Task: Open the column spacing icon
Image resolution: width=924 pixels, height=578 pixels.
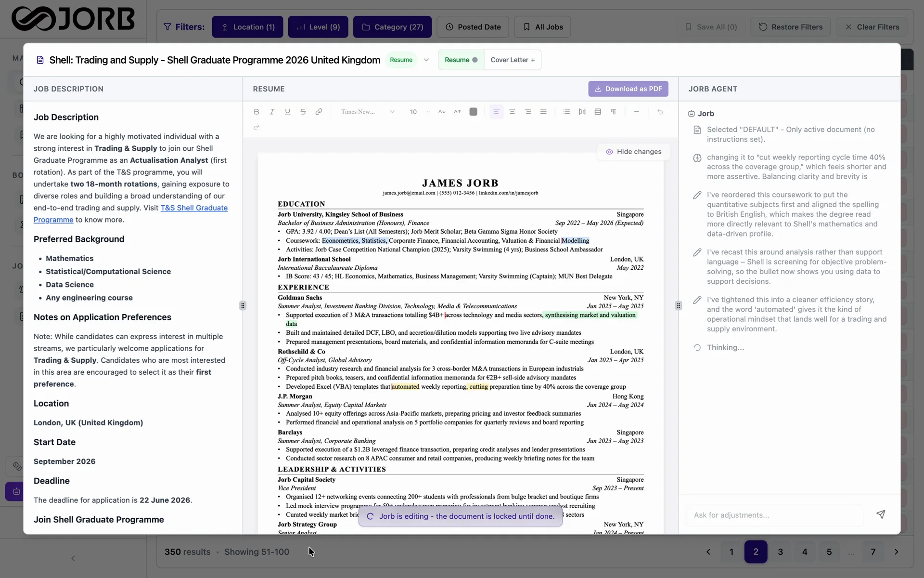Action: [582, 112]
